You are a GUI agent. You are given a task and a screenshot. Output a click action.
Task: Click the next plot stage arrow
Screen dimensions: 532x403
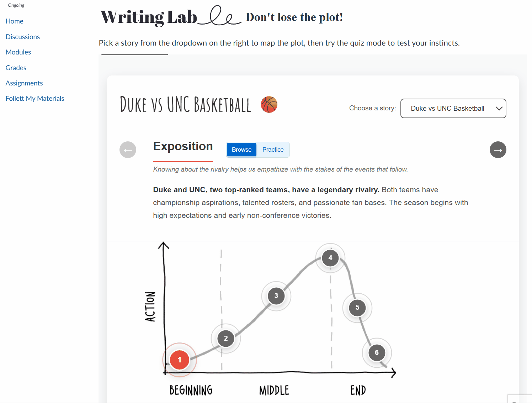[498, 150]
